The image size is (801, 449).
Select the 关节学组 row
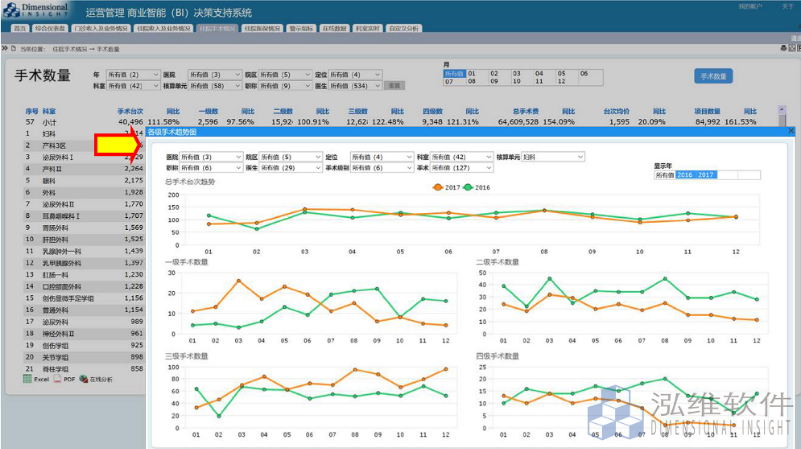pyautogui.click(x=84, y=357)
